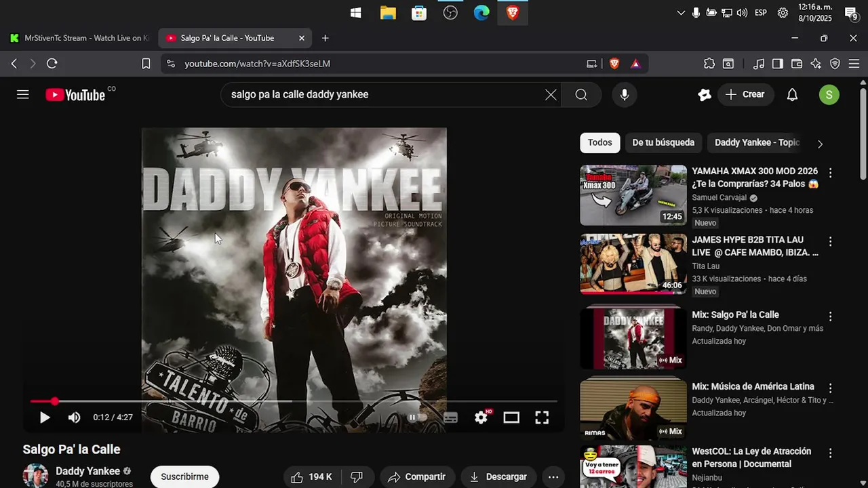Click the Crear button

(x=745, y=95)
